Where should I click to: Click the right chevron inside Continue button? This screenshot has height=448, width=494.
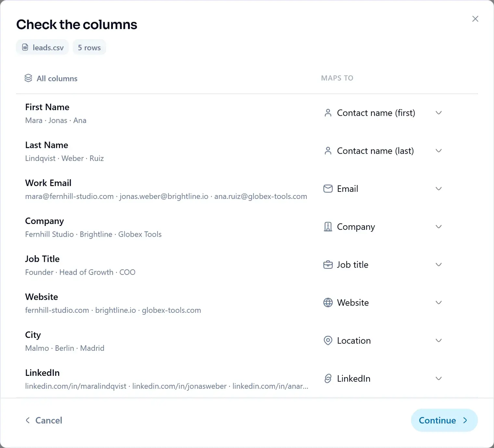(x=465, y=420)
